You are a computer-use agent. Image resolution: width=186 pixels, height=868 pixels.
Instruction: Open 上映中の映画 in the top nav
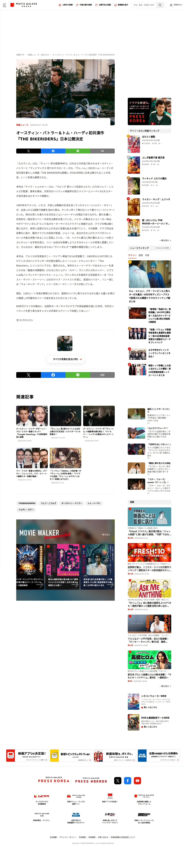[x=66, y=5]
